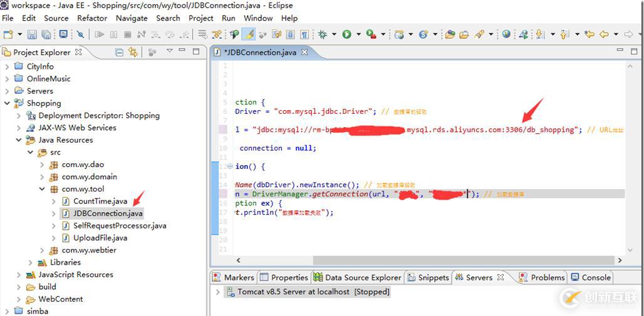Viewport: 644px width, 316px height.
Task: Toggle Mark Occurrences highlighter button
Action: coord(249,35)
